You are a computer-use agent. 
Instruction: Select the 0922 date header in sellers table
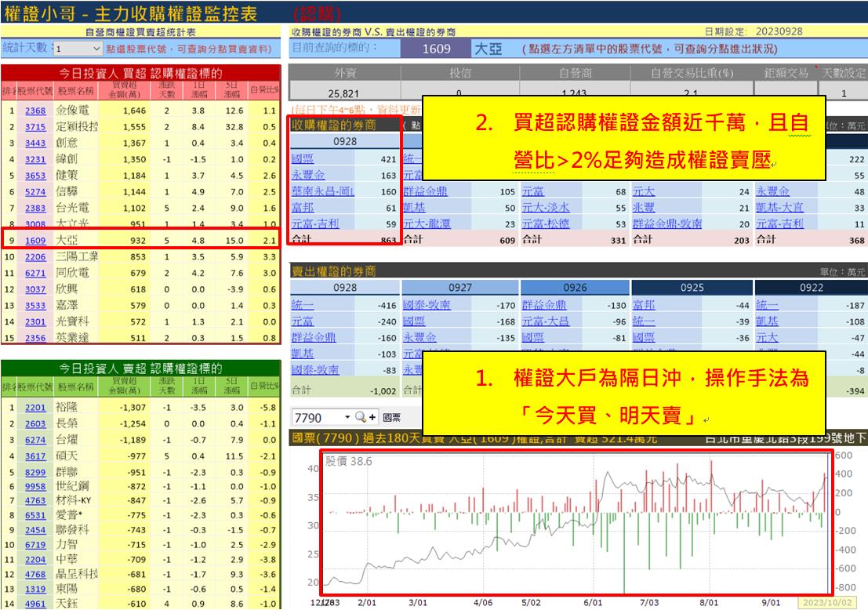(811, 287)
